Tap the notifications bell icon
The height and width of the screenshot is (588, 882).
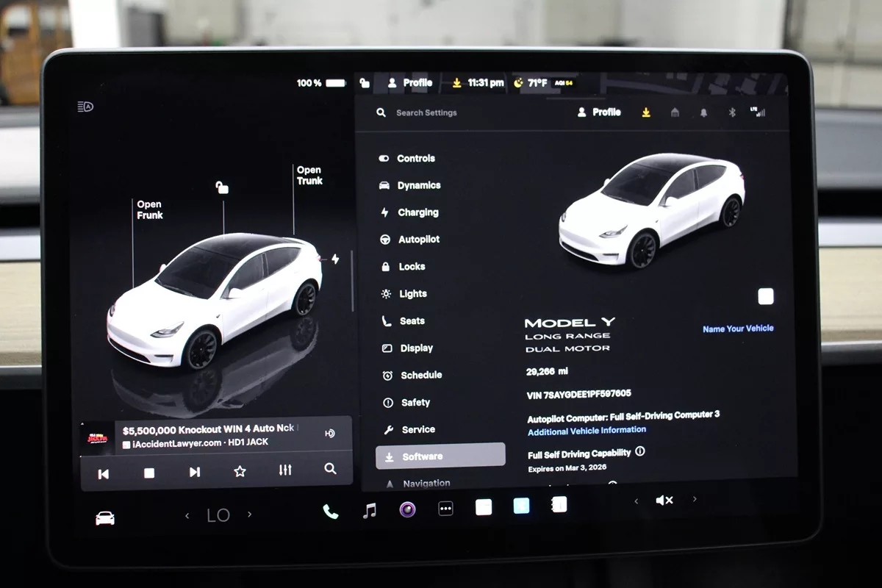[703, 112]
